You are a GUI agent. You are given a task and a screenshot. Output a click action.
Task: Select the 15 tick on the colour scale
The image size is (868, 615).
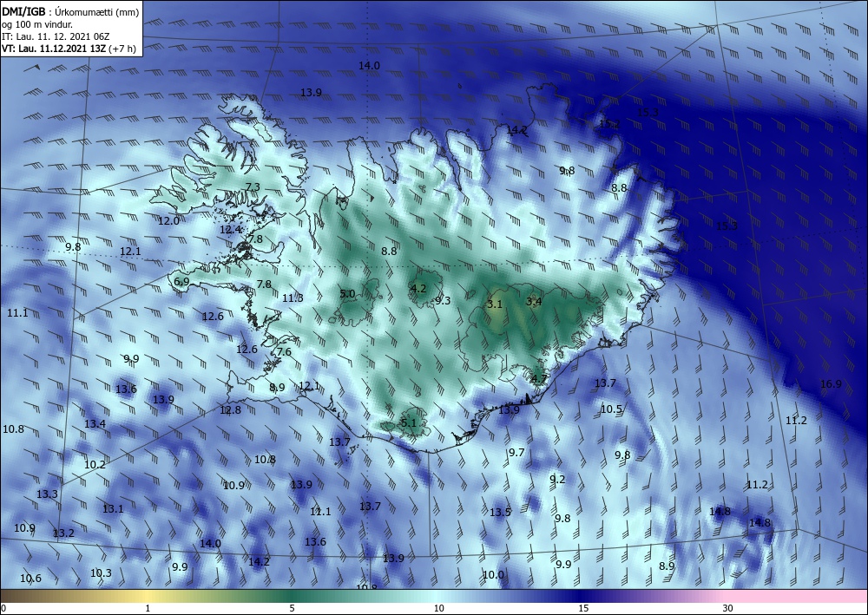point(583,608)
